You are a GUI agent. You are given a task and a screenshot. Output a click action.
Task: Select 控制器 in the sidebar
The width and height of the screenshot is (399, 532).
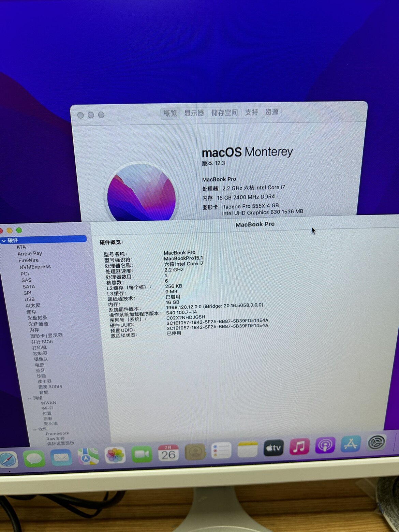(x=40, y=353)
